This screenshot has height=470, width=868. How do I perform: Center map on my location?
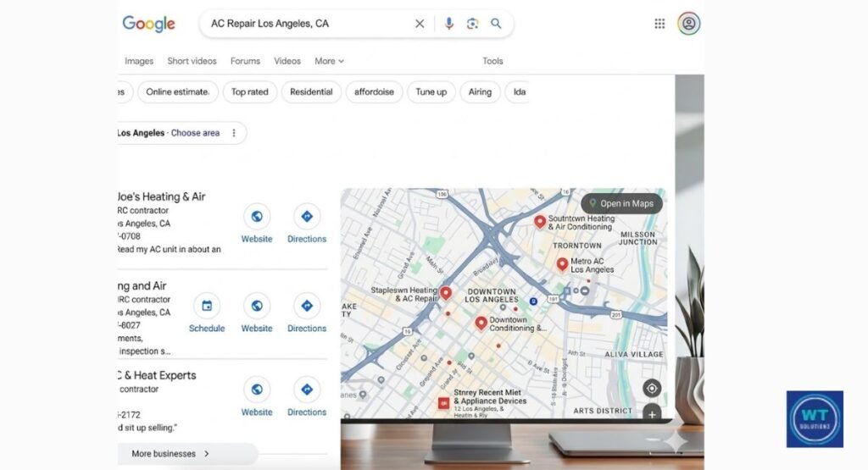tap(652, 388)
